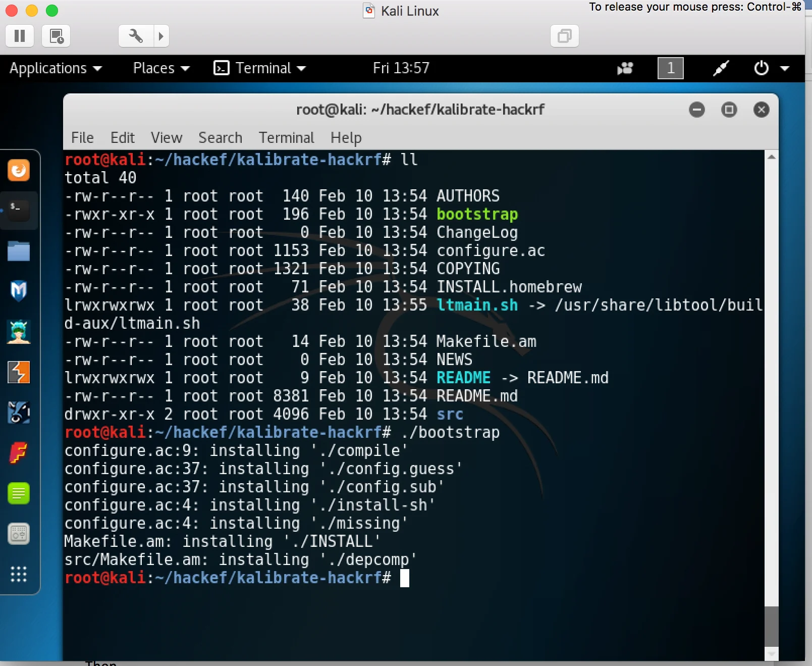This screenshot has width=812, height=666.
Task: Open Armitage from the sidebar dock
Action: click(19, 332)
